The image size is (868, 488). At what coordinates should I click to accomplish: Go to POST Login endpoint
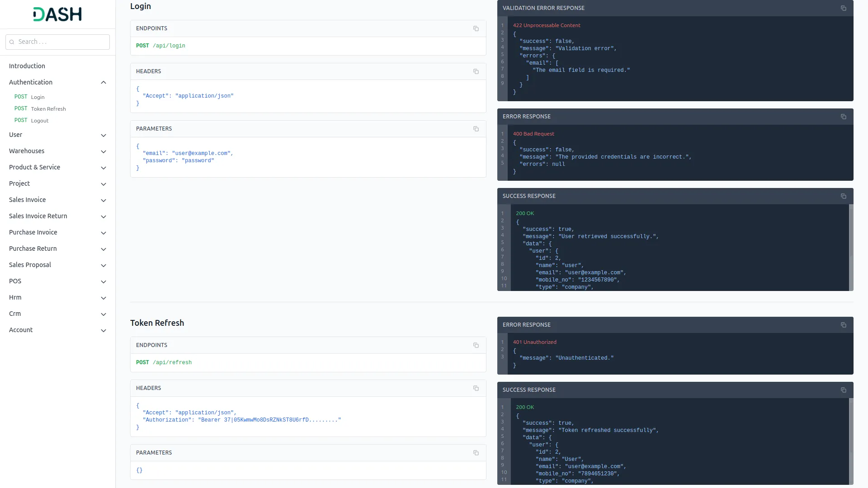29,97
